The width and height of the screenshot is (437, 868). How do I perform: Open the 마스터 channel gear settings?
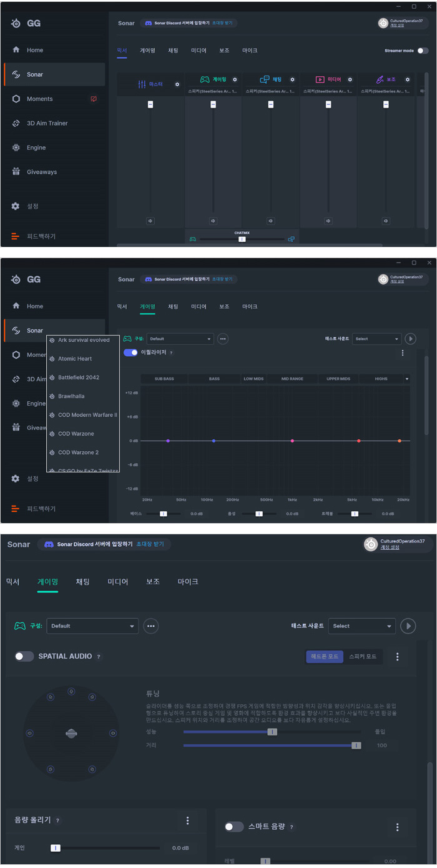coord(177,84)
